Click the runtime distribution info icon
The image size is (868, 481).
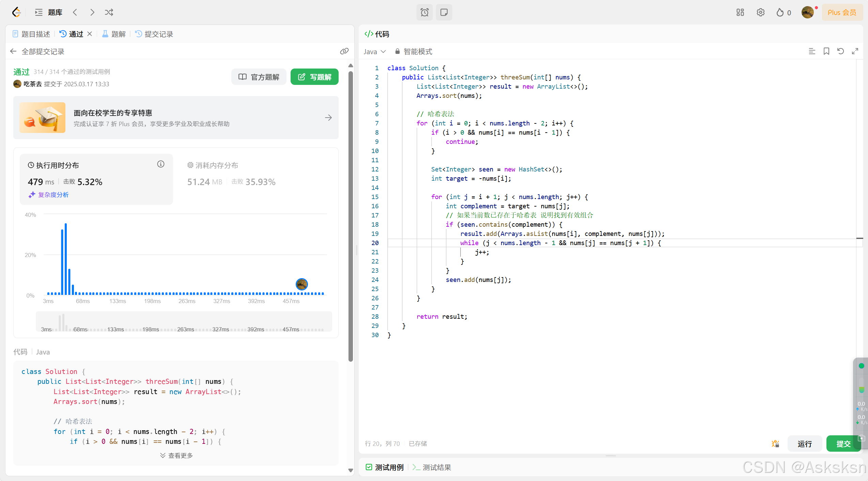coord(161,164)
